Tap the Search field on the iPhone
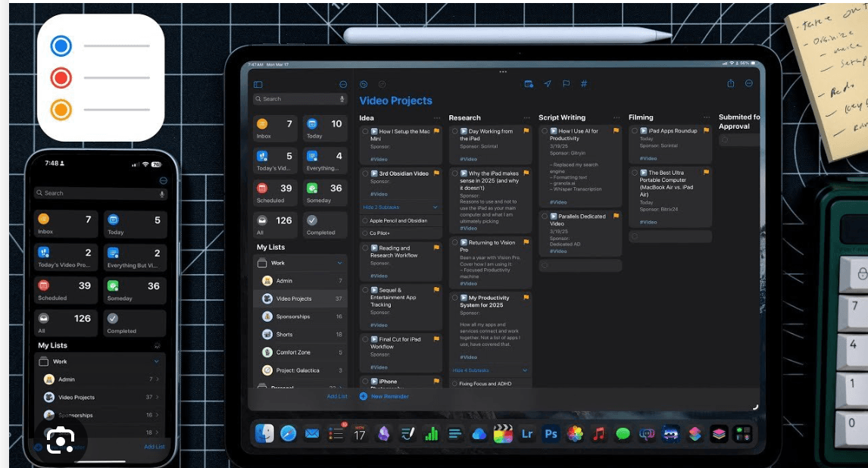This screenshot has width=868, height=468. [100, 194]
